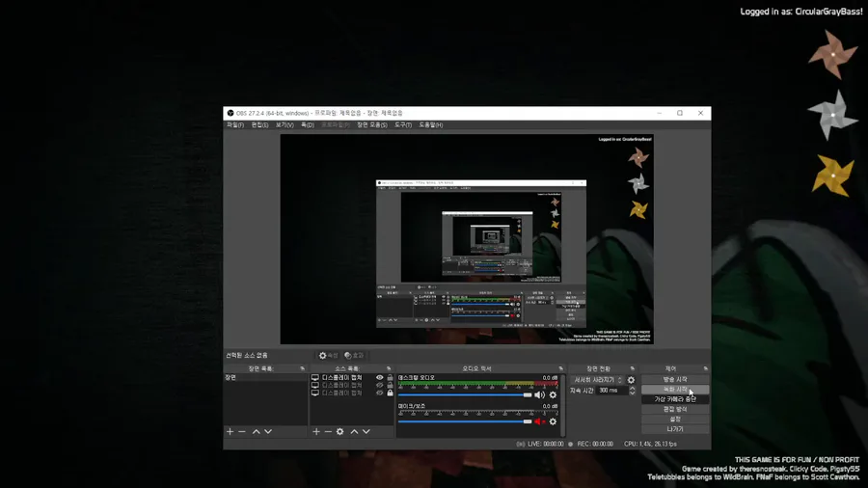Click 편집 방식 studio mode button

tap(675, 410)
